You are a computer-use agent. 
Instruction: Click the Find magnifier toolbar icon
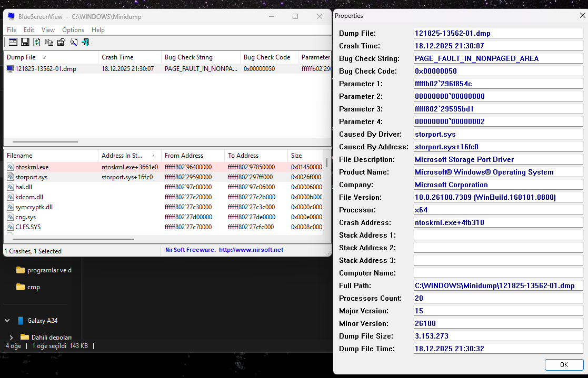[x=74, y=43]
